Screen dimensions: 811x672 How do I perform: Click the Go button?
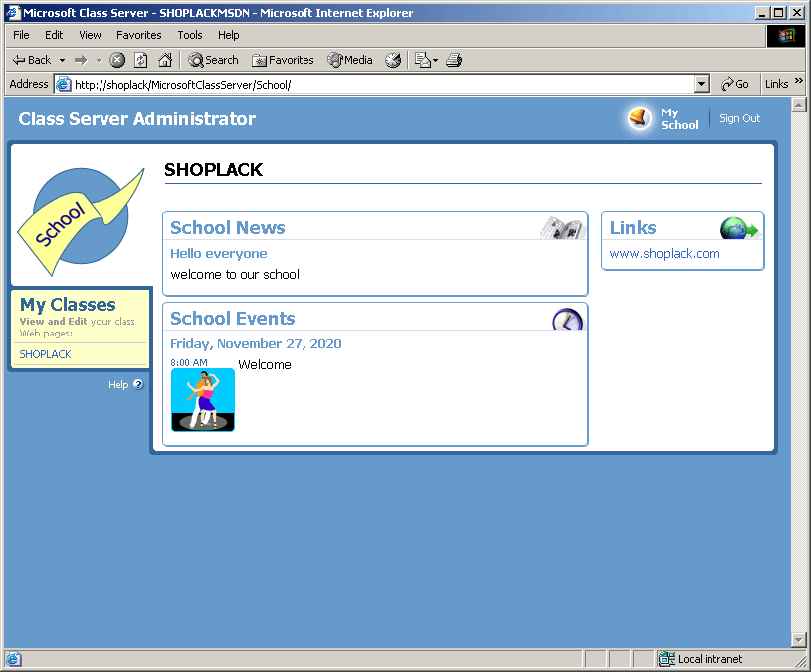coord(735,84)
